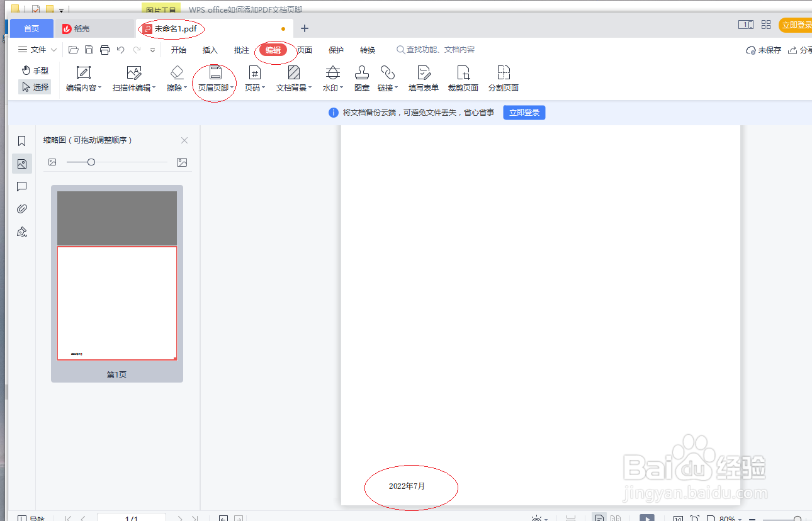
Task: Open the 填写表单 fill form tool
Action: click(424, 79)
